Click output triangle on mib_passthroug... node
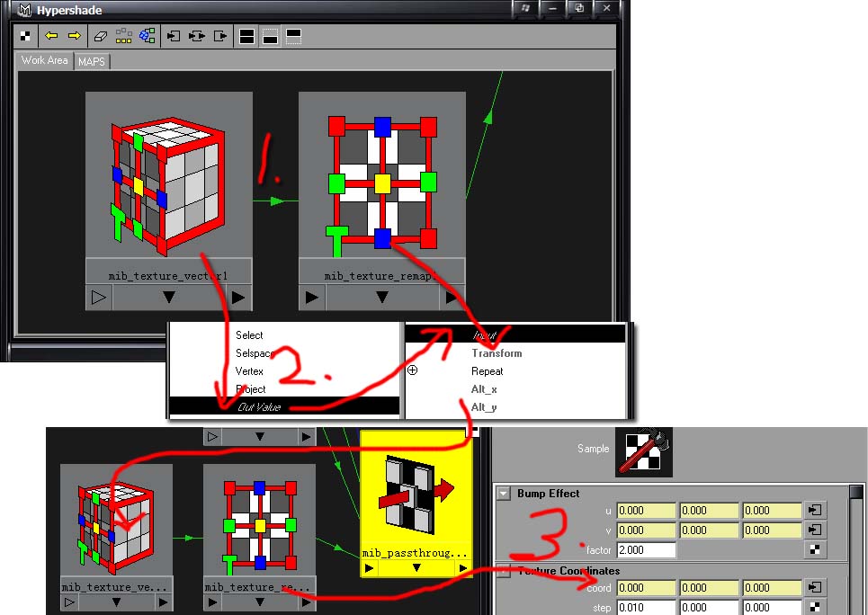This screenshot has width=868, height=615. 463,568
